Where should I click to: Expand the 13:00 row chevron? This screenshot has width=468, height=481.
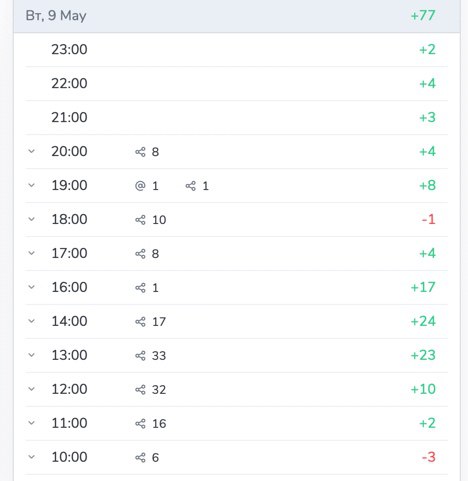(32, 355)
